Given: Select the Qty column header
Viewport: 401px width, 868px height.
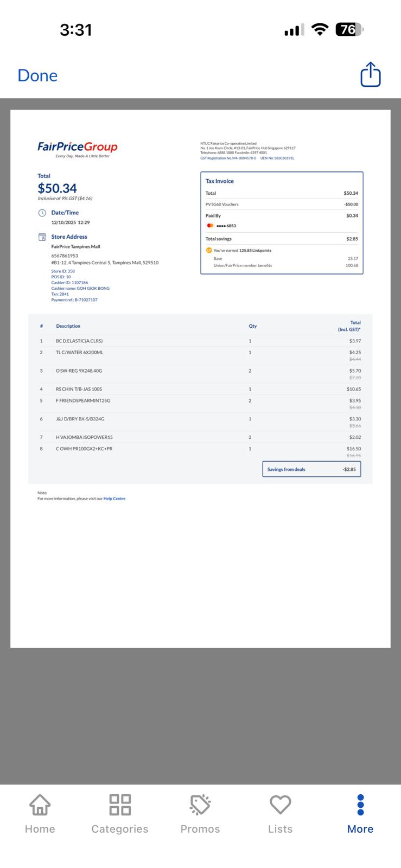Looking at the screenshot, I should point(253,326).
